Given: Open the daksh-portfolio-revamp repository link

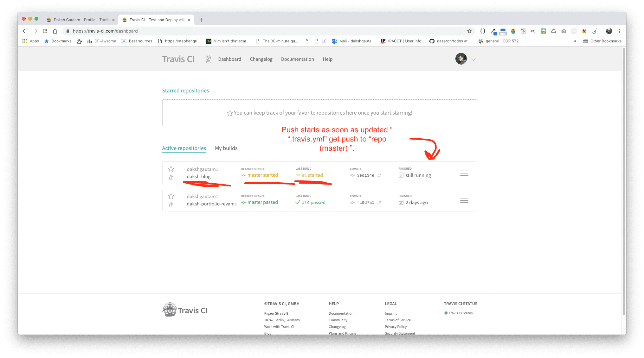Looking at the screenshot, I should click(x=212, y=204).
